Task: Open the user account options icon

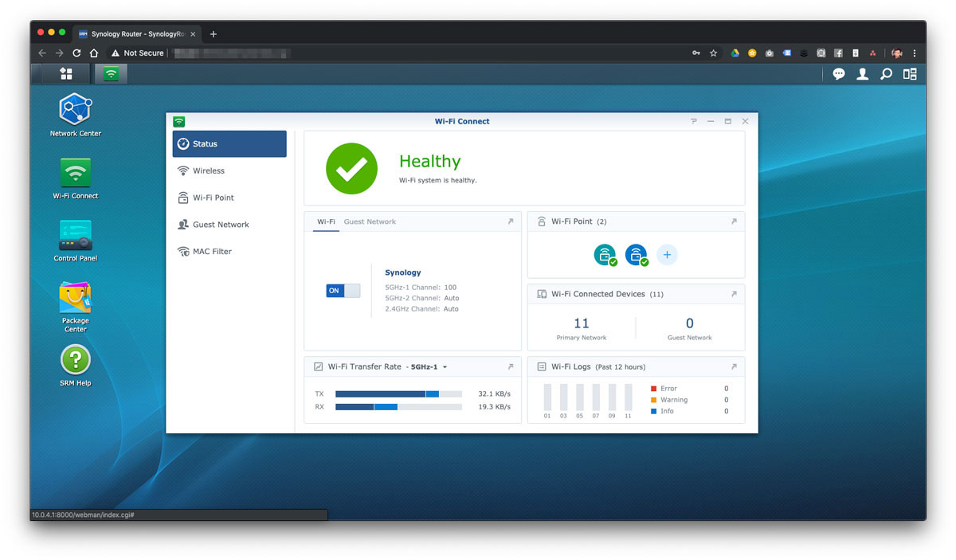Action: [862, 74]
